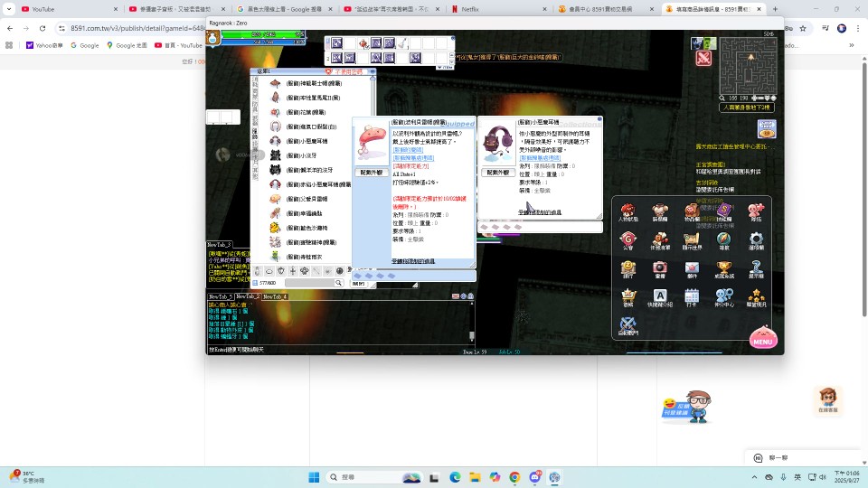Screen dimensions: 868x488
Task: Click the 成就系統 trophy icon
Action: (723, 268)
